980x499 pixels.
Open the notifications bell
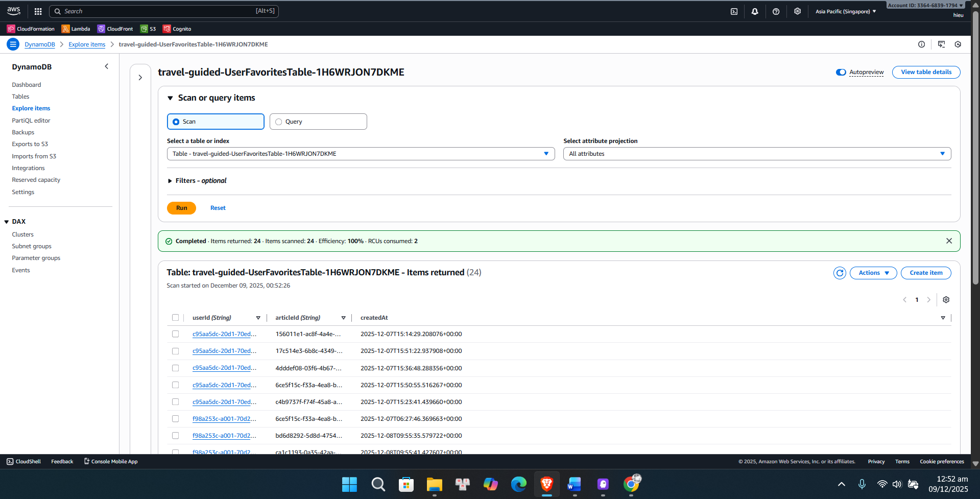[755, 11]
